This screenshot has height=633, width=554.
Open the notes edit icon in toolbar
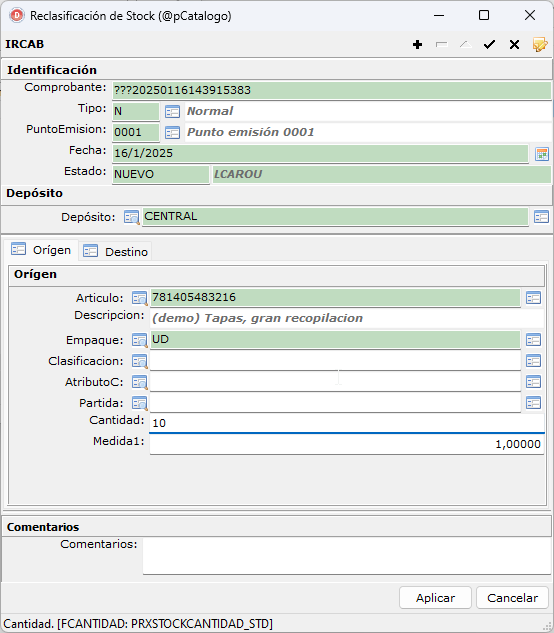point(540,44)
